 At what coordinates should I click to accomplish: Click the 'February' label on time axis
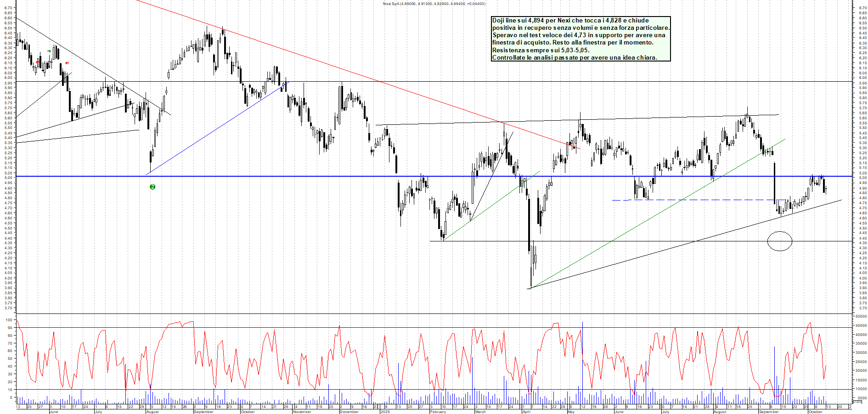click(x=438, y=412)
